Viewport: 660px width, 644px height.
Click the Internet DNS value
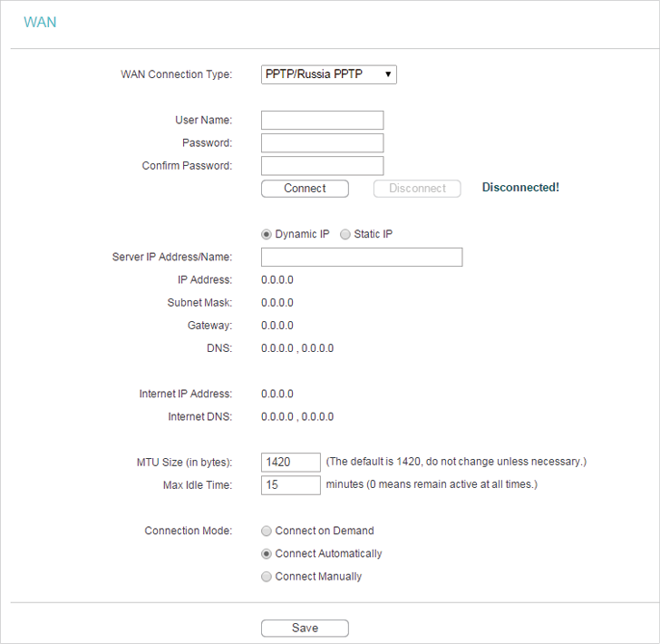[x=297, y=416]
